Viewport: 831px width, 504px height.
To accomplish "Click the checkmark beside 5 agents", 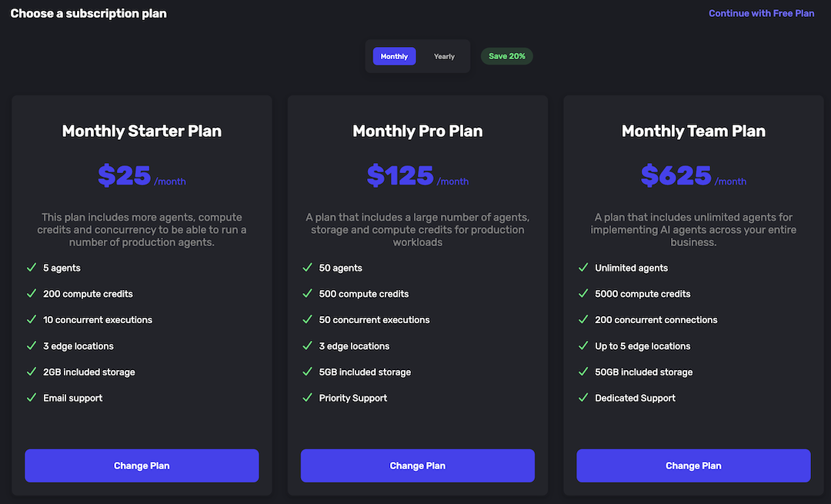I will coord(32,268).
